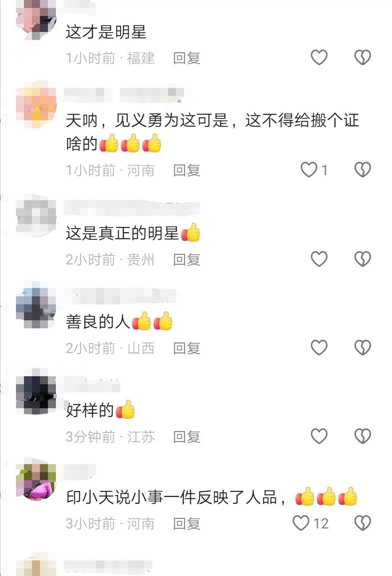Reply to the 江苏 comment
This screenshot has width=392, height=576.
pyautogui.click(x=187, y=437)
